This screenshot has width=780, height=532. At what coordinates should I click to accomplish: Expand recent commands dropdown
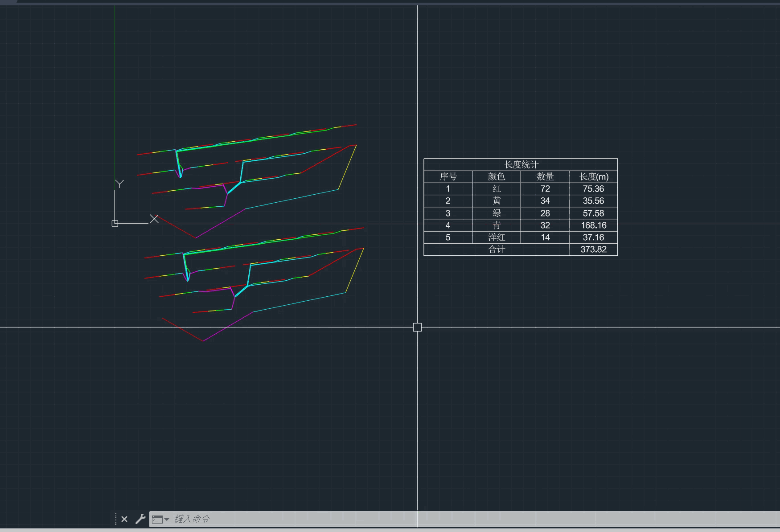tap(160, 519)
